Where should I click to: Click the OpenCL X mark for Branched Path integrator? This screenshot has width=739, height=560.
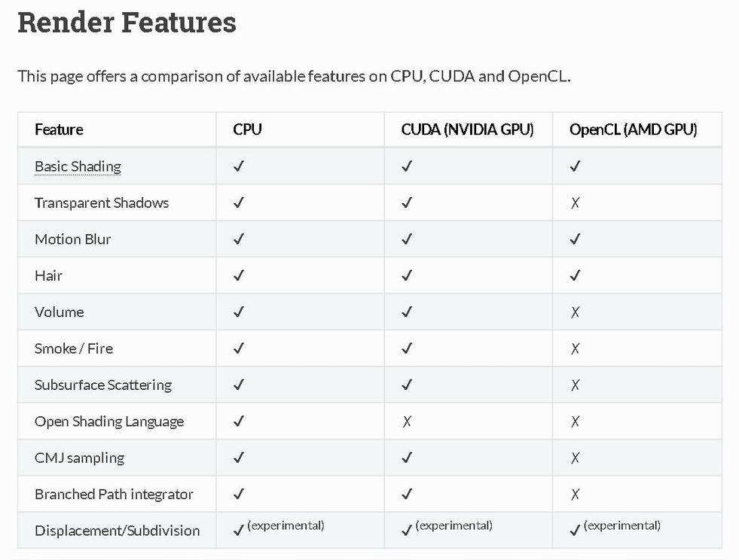pyautogui.click(x=575, y=495)
